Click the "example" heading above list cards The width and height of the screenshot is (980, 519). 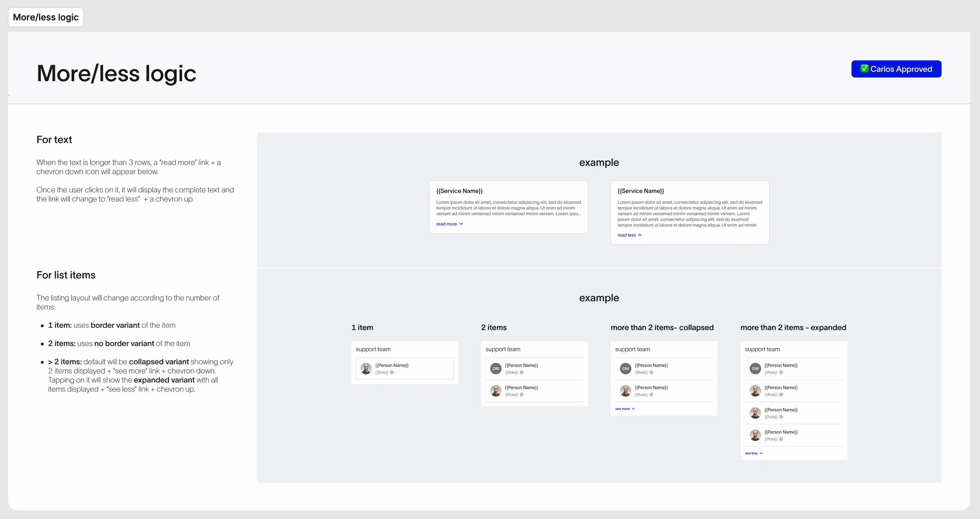pyautogui.click(x=599, y=298)
